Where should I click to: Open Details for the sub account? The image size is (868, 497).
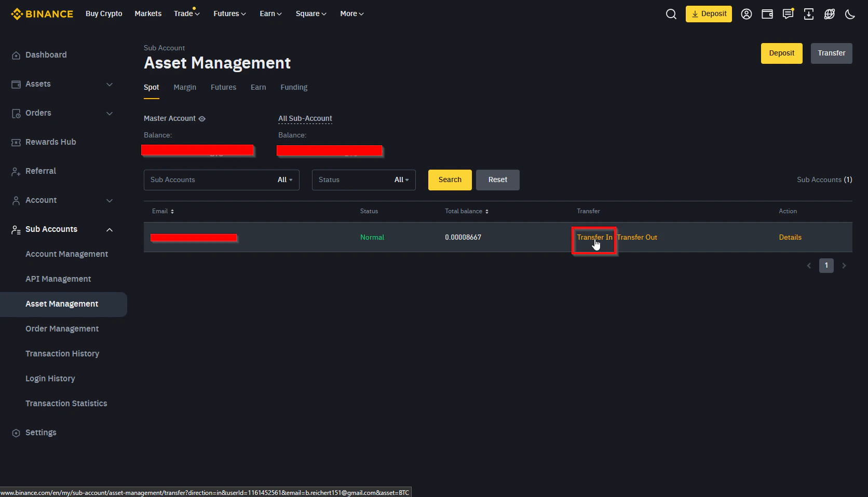click(x=790, y=237)
